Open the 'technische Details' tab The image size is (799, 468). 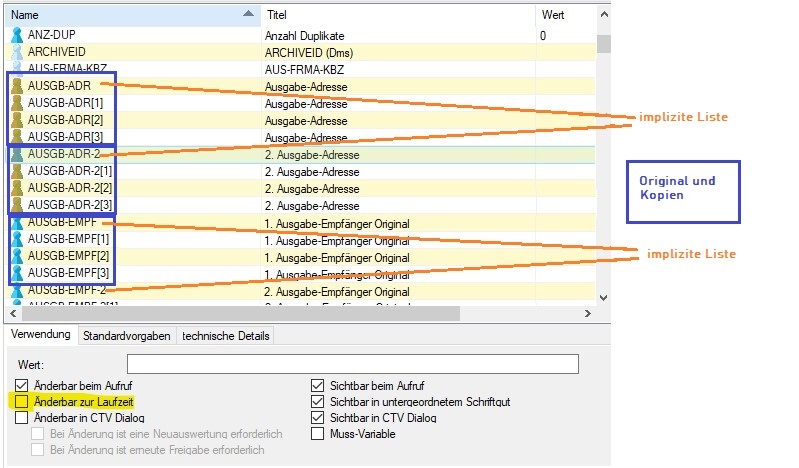point(225,336)
